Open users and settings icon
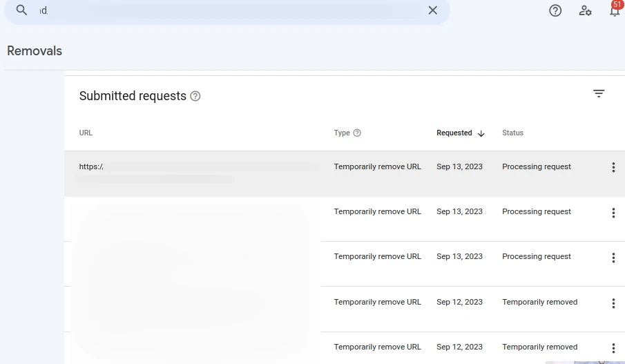This screenshot has width=625, height=364. (x=585, y=10)
